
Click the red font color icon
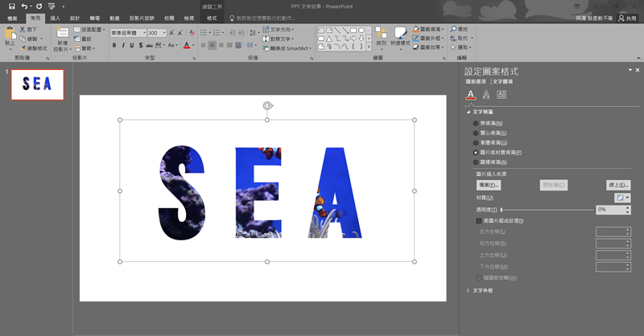[x=186, y=46]
